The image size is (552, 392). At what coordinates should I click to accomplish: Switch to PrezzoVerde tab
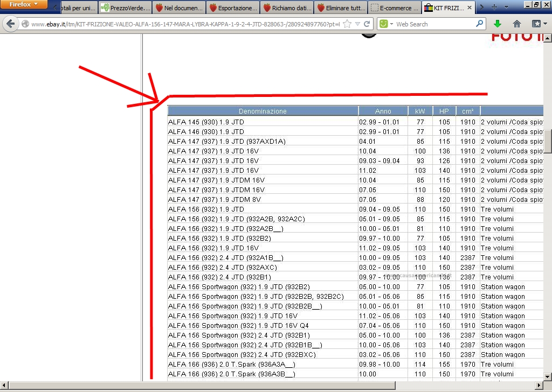[x=126, y=8]
